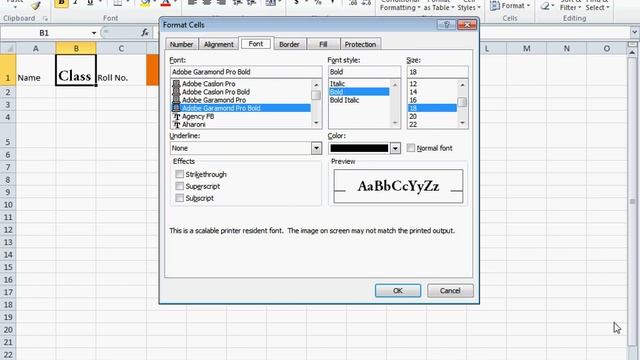Select cell A1 containing Name
The width and height of the screenshot is (640, 360).
36,70
